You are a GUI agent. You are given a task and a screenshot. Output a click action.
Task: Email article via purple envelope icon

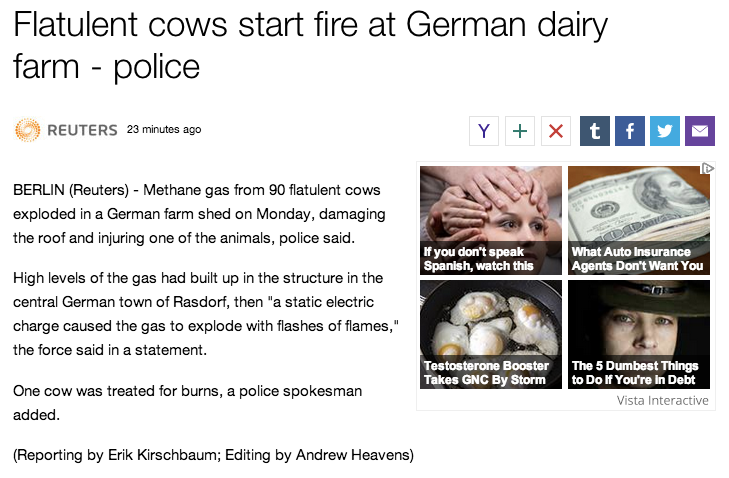click(x=700, y=131)
